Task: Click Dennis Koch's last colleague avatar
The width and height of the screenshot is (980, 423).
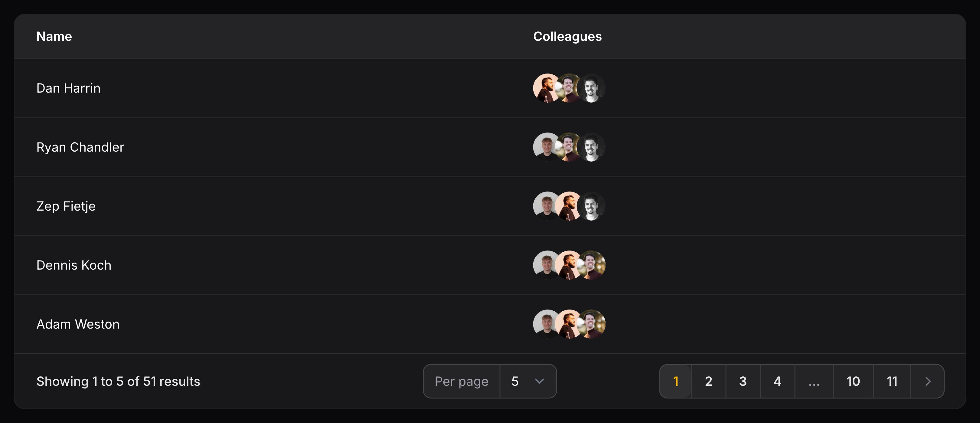Action: click(x=593, y=265)
